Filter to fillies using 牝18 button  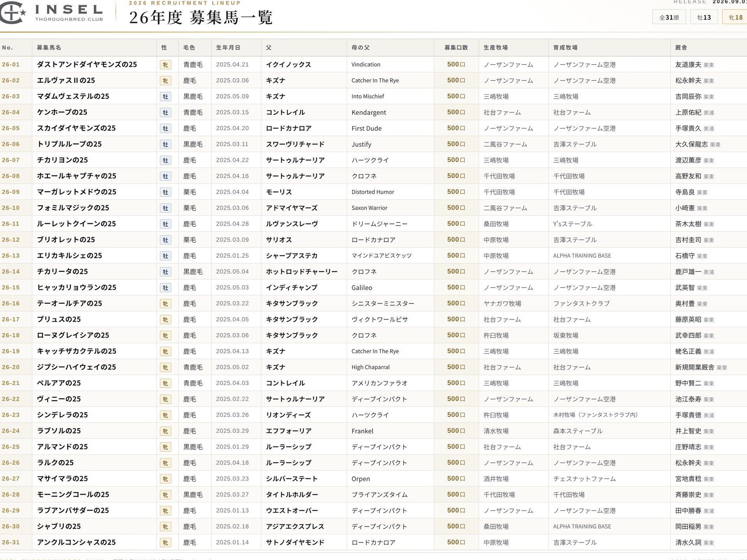pos(735,17)
